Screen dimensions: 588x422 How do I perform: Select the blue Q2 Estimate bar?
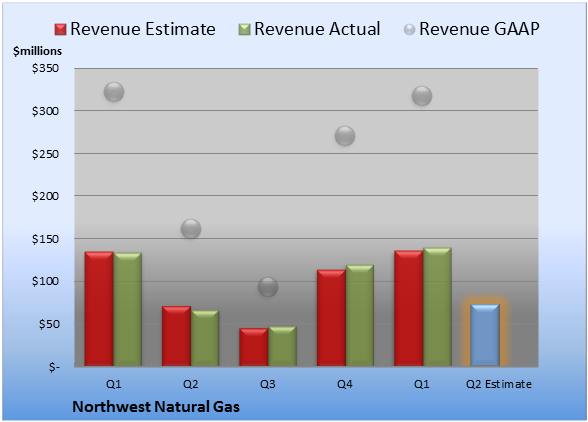pyautogui.click(x=485, y=335)
